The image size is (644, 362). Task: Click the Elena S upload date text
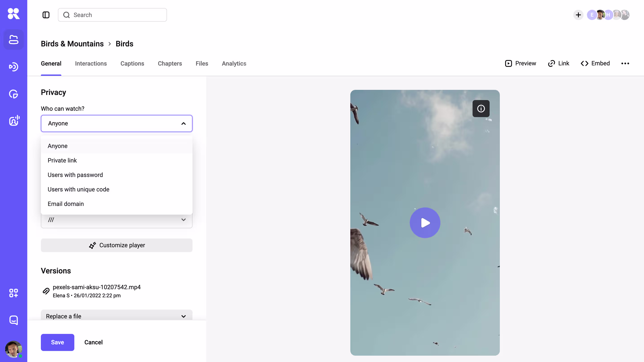[x=86, y=296]
